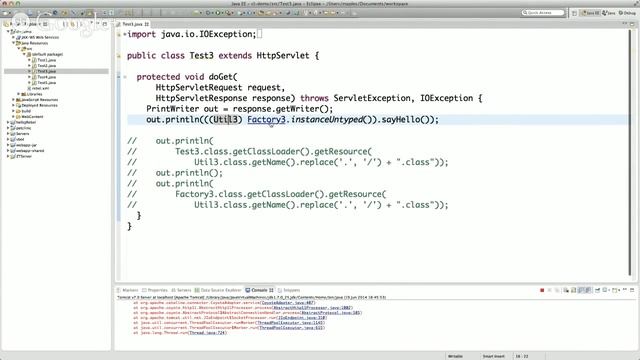The height and width of the screenshot is (360, 640).
Task: Open the Properties tab
Action: click(155, 290)
